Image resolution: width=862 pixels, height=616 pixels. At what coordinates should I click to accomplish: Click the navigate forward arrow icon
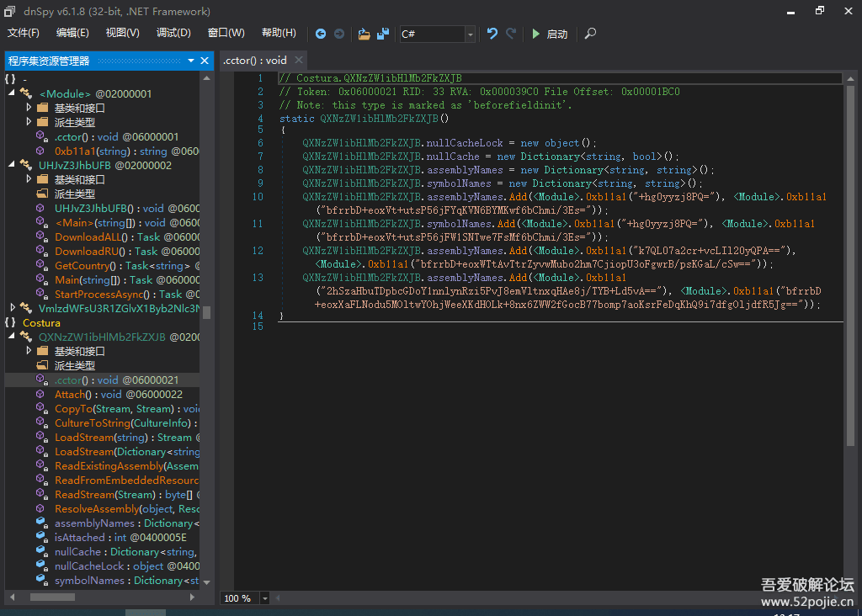coord(339,34)
